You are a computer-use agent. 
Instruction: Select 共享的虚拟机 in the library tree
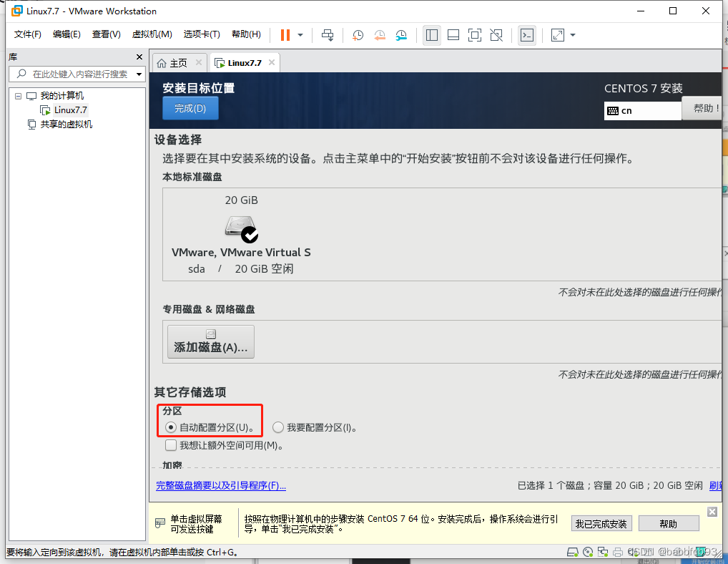click(x=66, y=124)
